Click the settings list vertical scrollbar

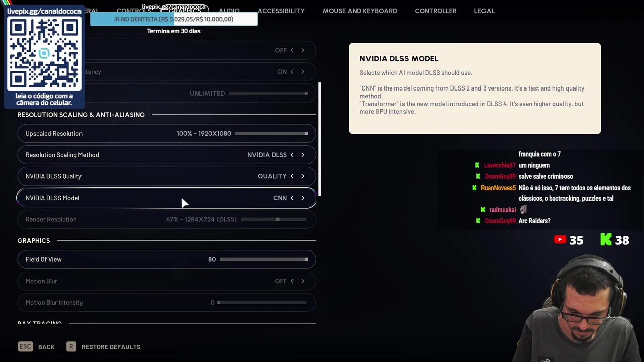319,139
